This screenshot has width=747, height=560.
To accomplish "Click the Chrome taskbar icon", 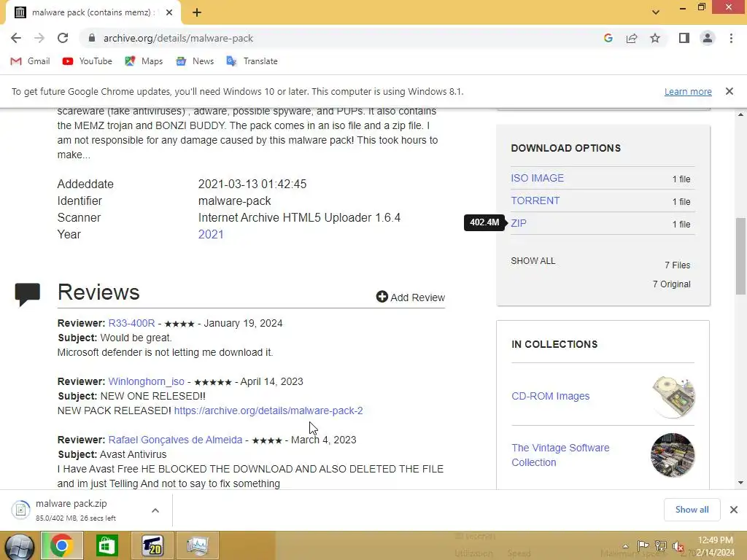I will coord(61,545).
